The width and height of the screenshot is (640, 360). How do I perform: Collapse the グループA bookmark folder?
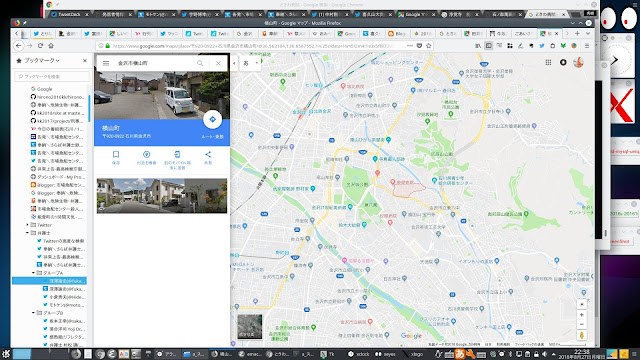(33, 273)
